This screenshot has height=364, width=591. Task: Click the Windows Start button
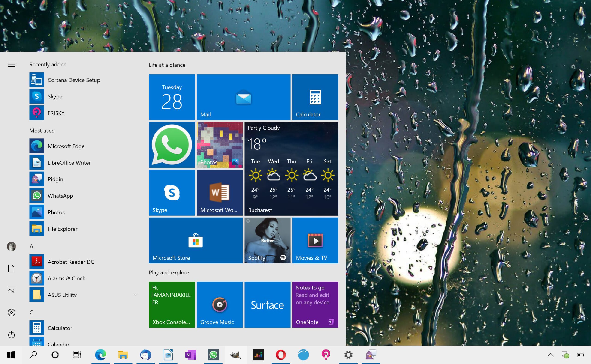point(11,355)
